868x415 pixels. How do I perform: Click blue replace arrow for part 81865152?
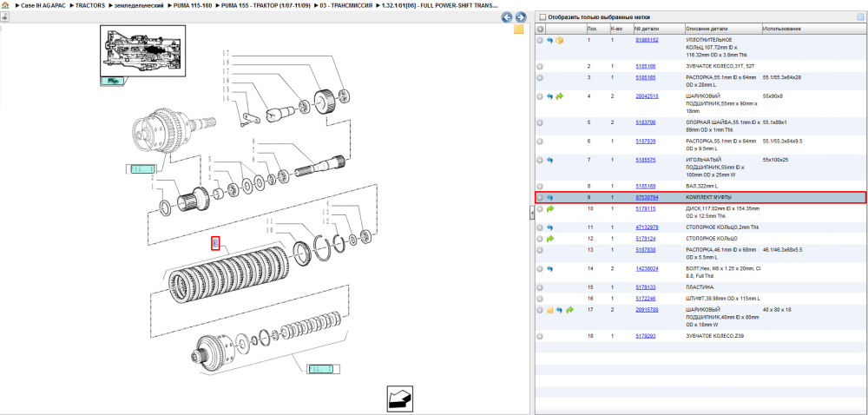pyautogui.click(x=549, y=41)
